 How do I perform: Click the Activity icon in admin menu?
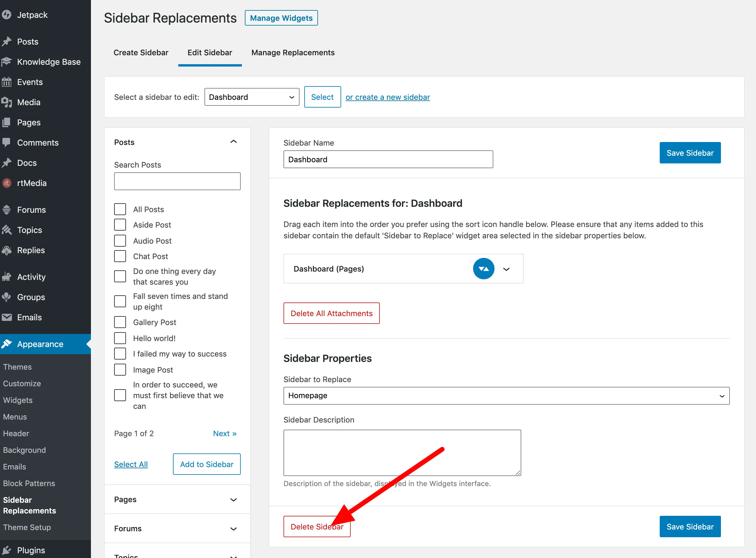tap(7, 277)
